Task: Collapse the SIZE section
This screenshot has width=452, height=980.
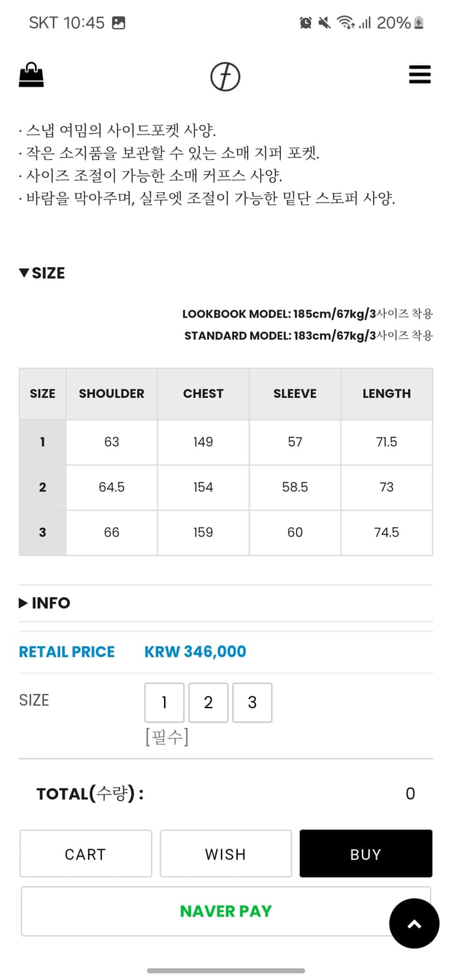Action: 41,273
